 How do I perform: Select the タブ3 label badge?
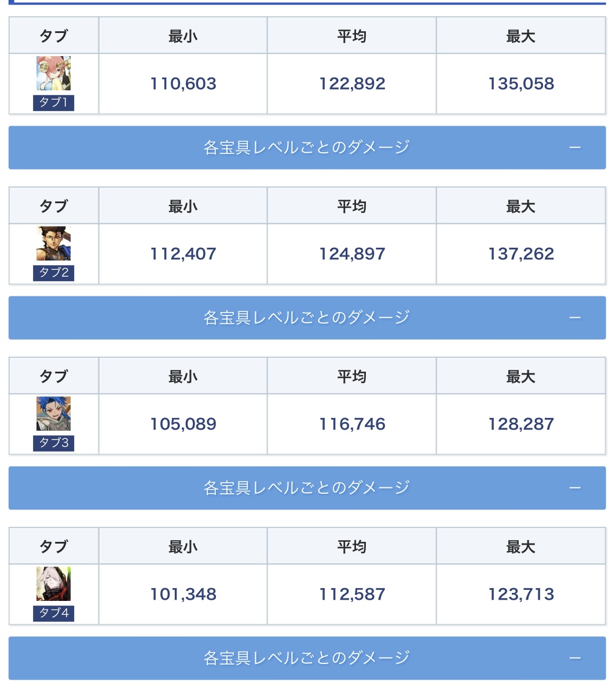pos(53,443)
